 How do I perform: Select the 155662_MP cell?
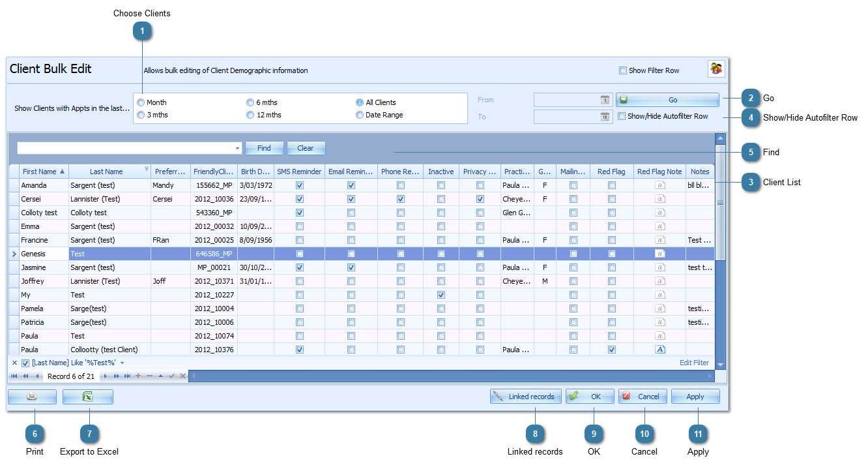click(214, 185)
